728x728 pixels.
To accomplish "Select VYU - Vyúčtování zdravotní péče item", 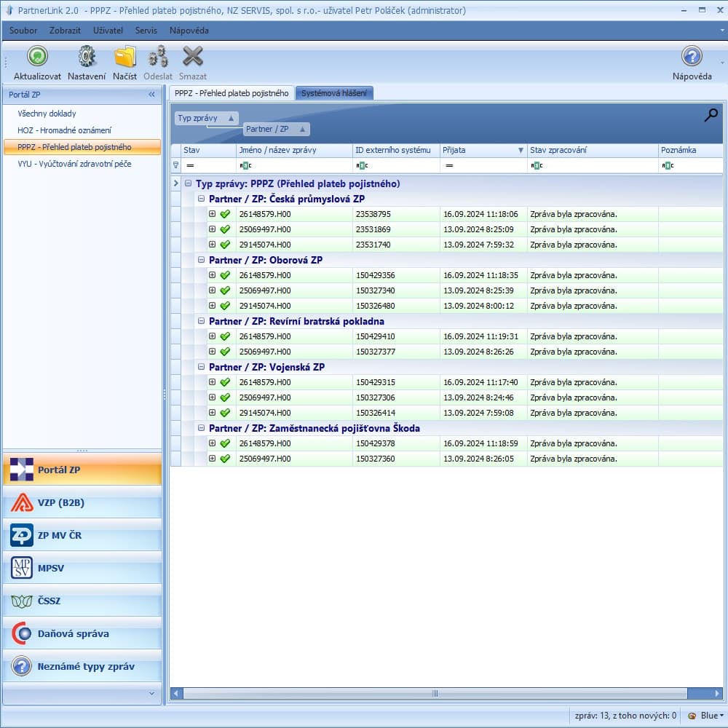I will [x=74, y=164].
